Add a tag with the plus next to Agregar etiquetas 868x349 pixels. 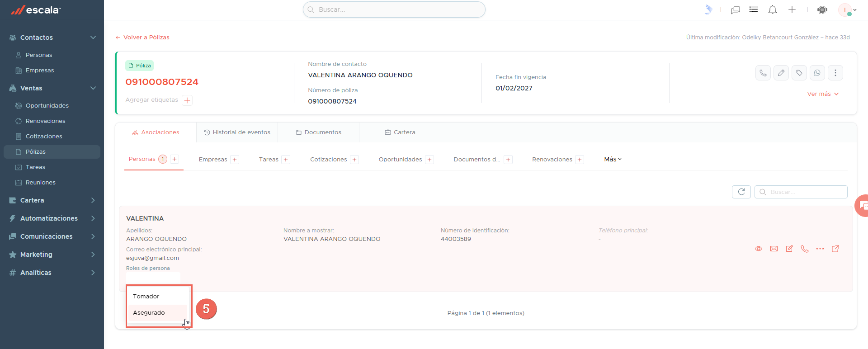click(187, 100)
